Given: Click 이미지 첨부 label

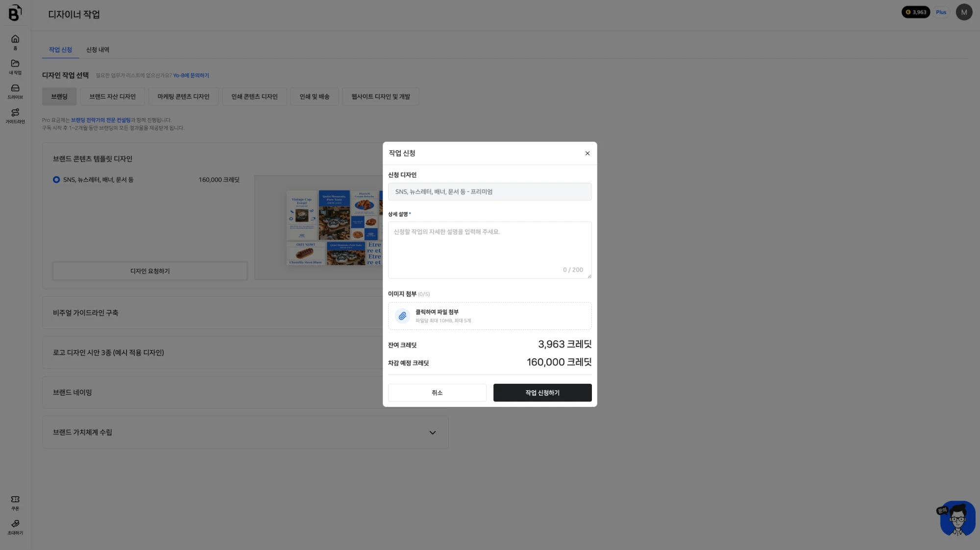Looking at the screenshot, I should pyautogui.click(x=402, y=294).
